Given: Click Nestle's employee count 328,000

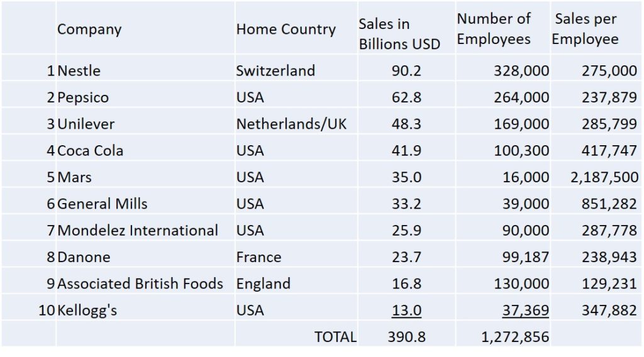Looking at the screenshot, I should [x=521, y=70].
